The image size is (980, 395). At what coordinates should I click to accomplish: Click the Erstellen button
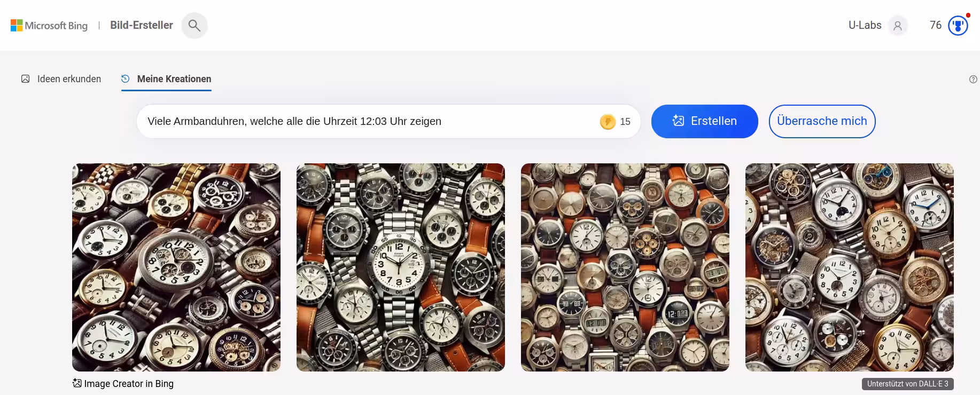click(x=704, y=121)
